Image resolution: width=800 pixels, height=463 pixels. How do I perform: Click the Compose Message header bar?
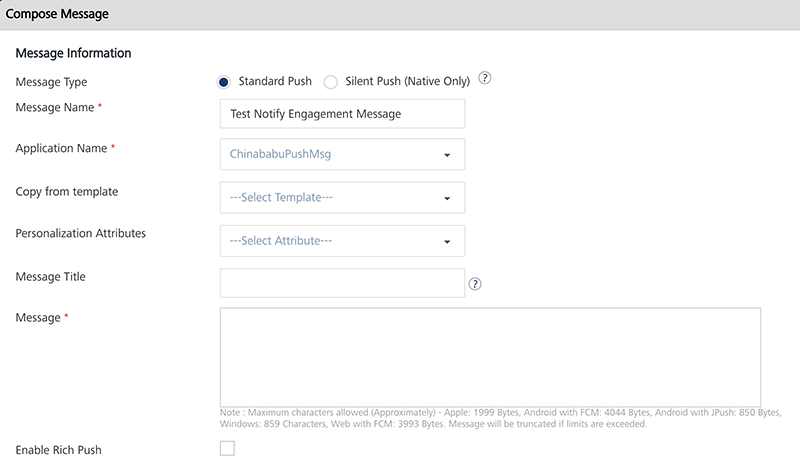click(x=400, y=15)
